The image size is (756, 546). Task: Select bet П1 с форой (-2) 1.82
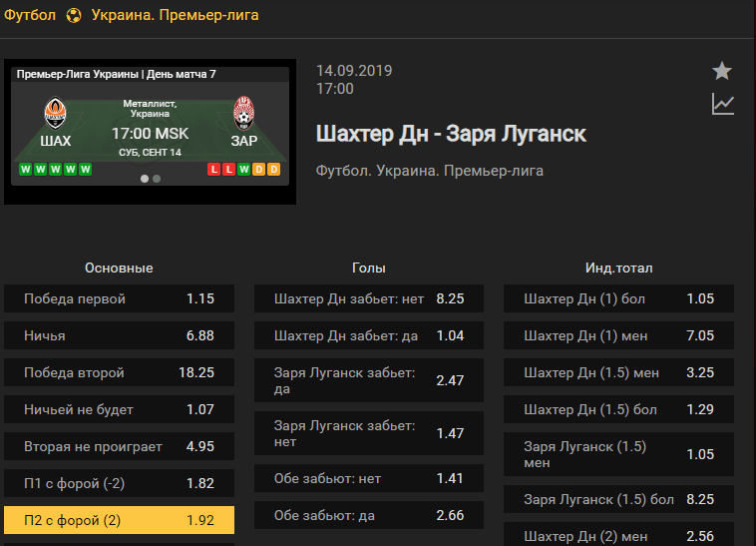coord(119,483)
